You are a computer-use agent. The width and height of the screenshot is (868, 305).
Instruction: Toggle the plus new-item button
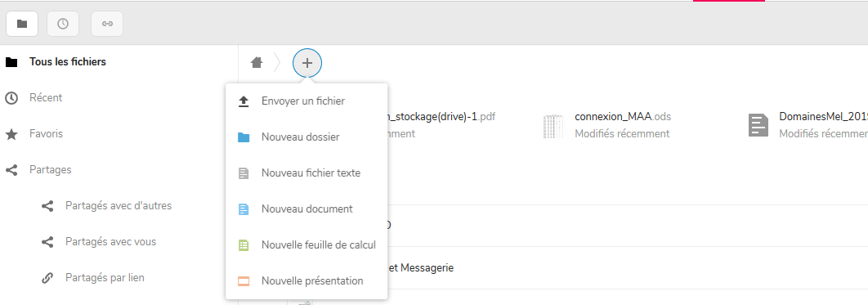tap(307, 63)
